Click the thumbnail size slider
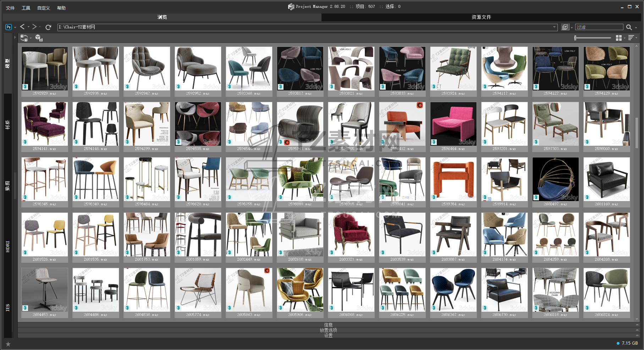The height and width of the screenshot is (350, 644). [593, 38]
